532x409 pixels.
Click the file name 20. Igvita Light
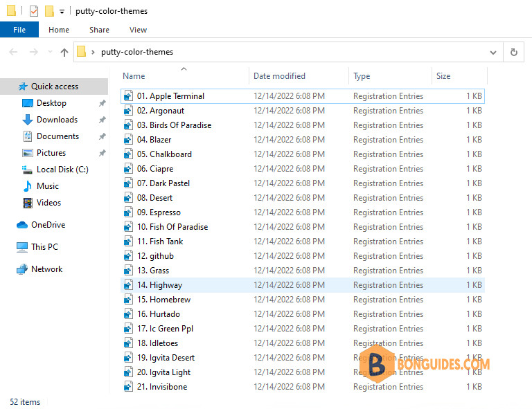click(163, 372)
